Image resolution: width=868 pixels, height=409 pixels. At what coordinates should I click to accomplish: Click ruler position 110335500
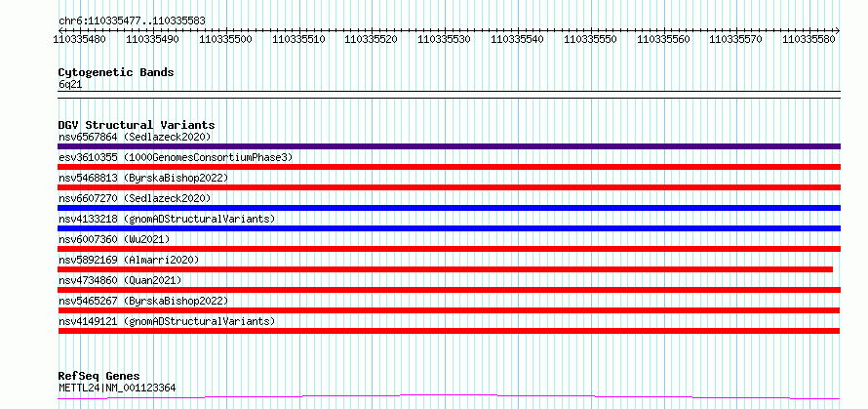coord(226,39)
